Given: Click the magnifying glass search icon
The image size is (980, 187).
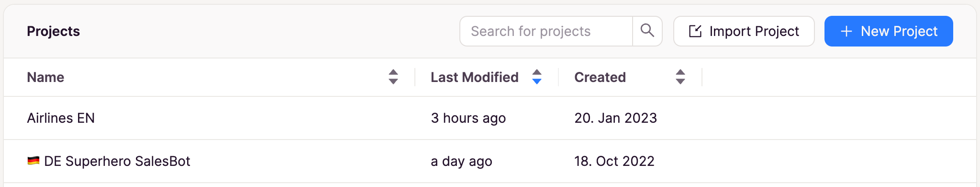Looking at the screenshot, I should (647, 31).
